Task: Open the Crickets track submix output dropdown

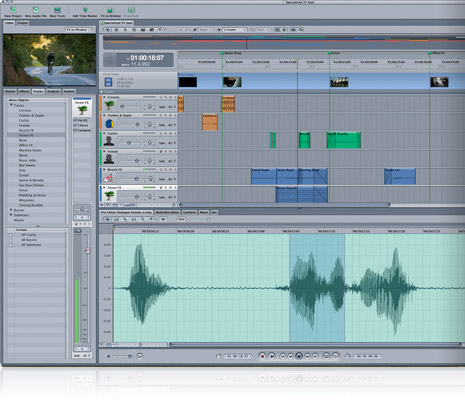Action: coord(167,107)
